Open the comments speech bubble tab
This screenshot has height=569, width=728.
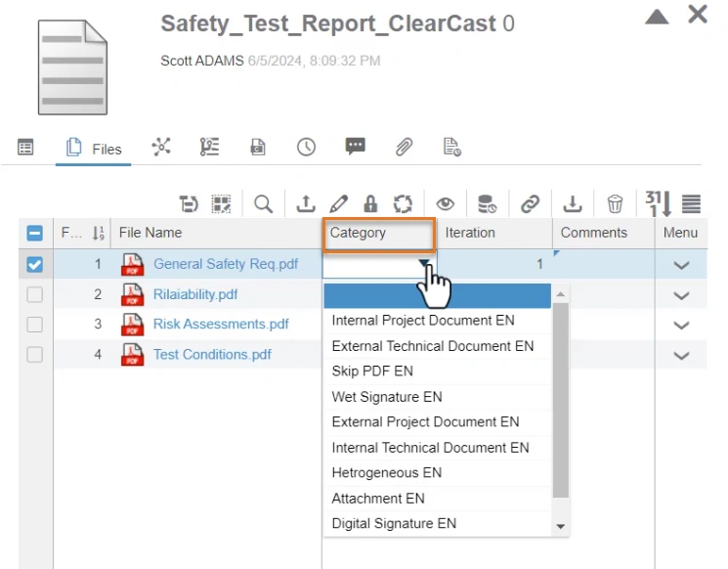pyautogui.click(x=355, y=147)
